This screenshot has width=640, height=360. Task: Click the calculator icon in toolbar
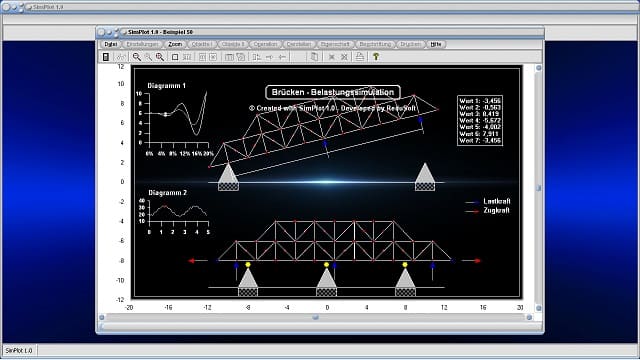click(x=106, y=57)
